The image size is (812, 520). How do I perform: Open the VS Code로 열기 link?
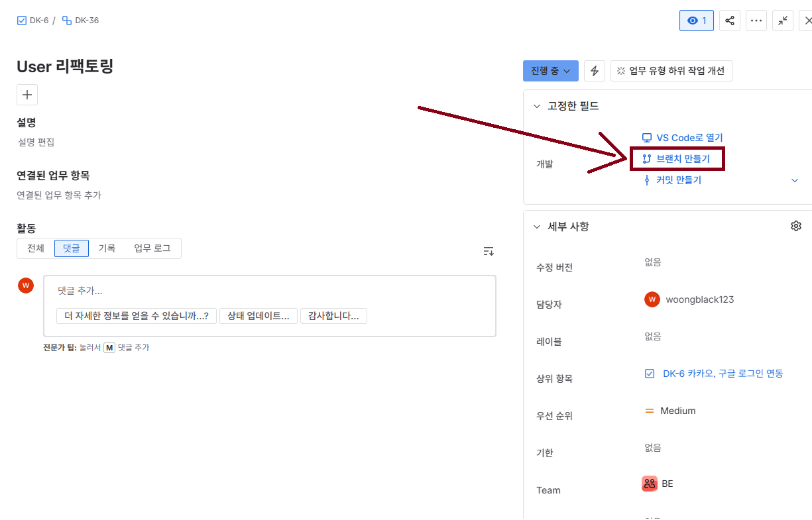point(689,138)
